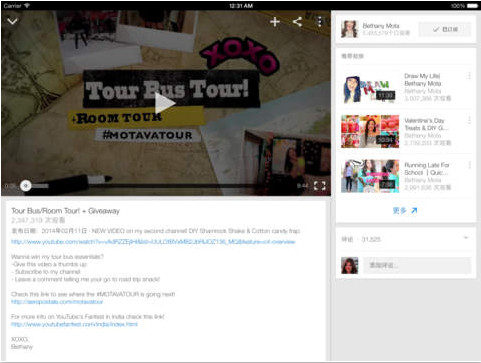Select the Tour Bus/Room Tour + Giveaway title
The width and height of the screenshot is (481, 363).
click(65, 211)
